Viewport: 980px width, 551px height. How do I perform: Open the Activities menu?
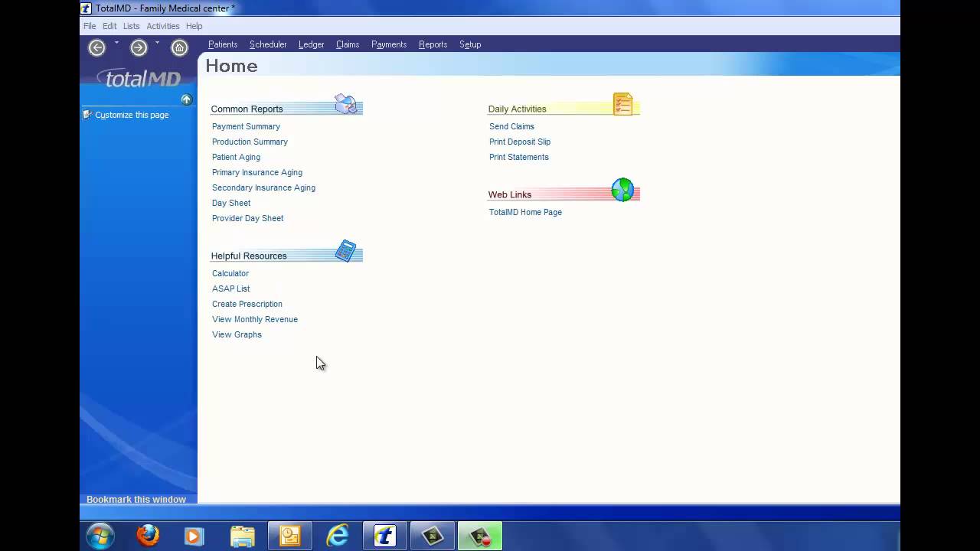(163, 26)
